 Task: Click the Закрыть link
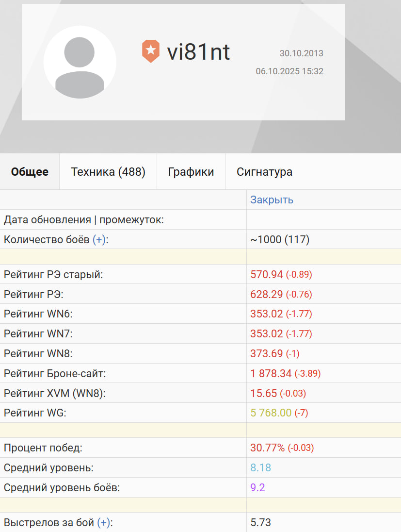coord(272,200)
